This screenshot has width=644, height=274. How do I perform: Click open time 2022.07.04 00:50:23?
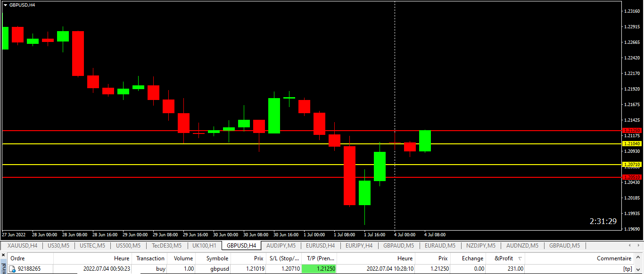107,269
